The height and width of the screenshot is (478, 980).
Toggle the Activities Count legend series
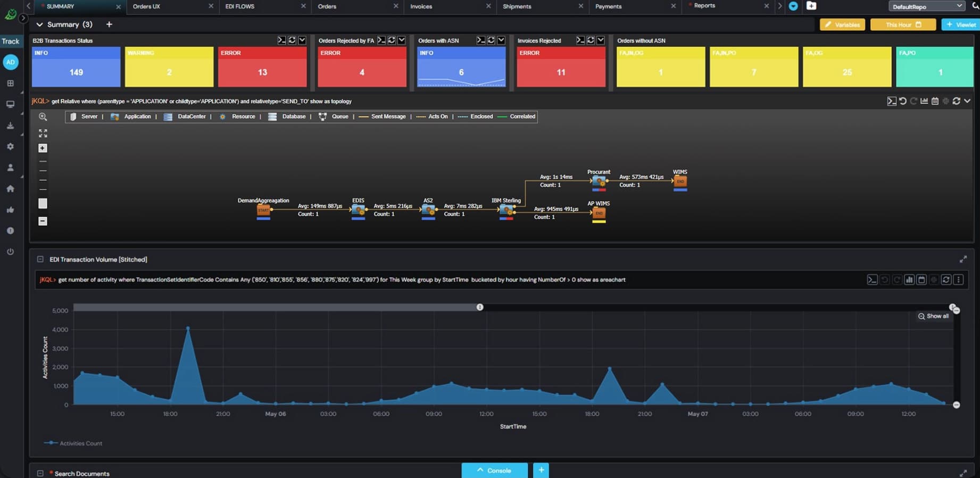73,443
